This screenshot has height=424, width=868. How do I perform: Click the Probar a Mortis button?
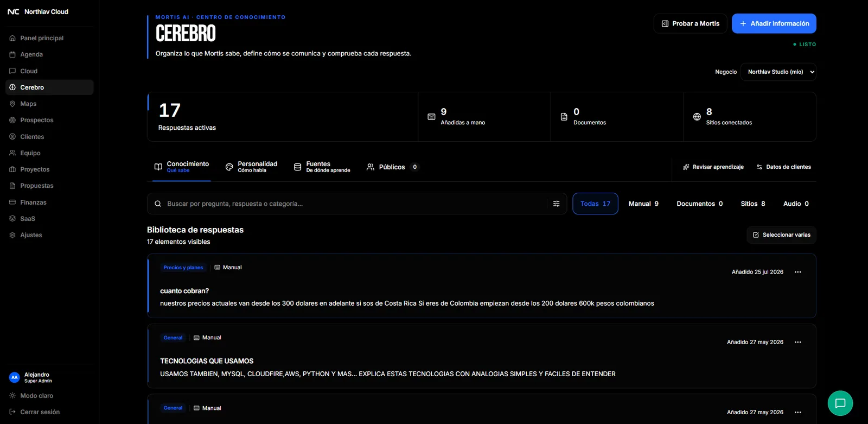[x=690, y=23]
